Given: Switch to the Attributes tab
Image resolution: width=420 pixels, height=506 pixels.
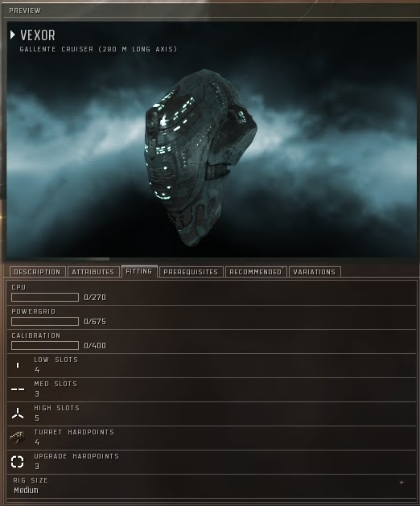Looking at the screenshot, I should coord(93,272).
